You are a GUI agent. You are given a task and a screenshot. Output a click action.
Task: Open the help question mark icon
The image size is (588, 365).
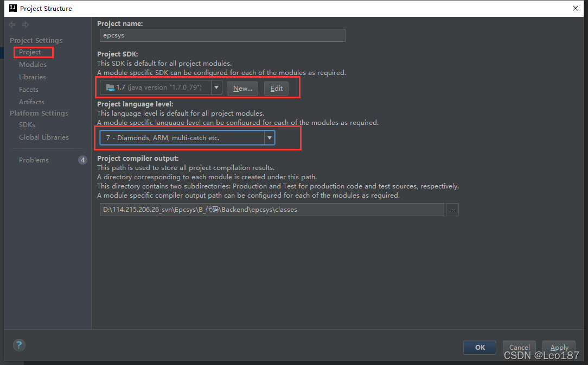(19, 345)
